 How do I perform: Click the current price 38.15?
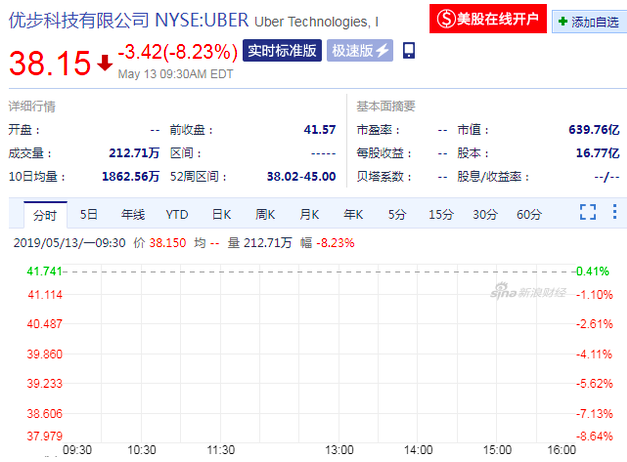[x=50, y=63]
